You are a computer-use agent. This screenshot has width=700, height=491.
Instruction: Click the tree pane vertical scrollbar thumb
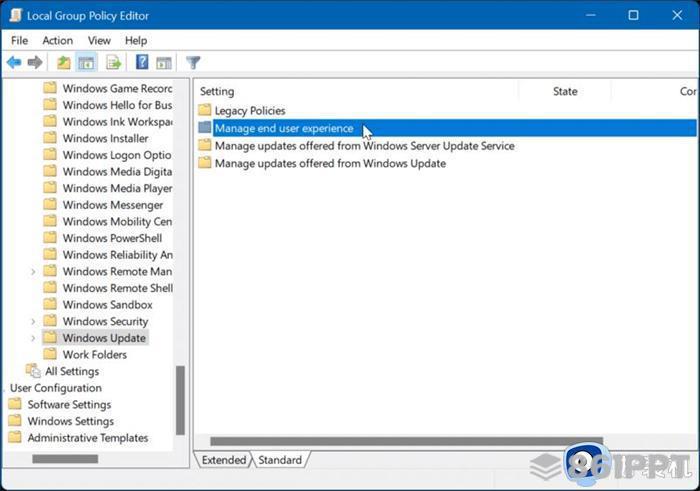point(180,400)
